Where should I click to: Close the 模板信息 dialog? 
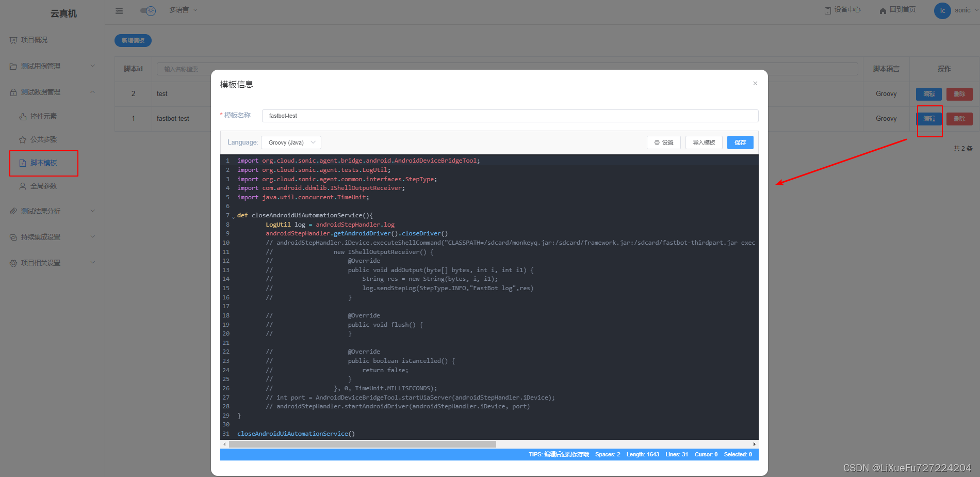755,83
